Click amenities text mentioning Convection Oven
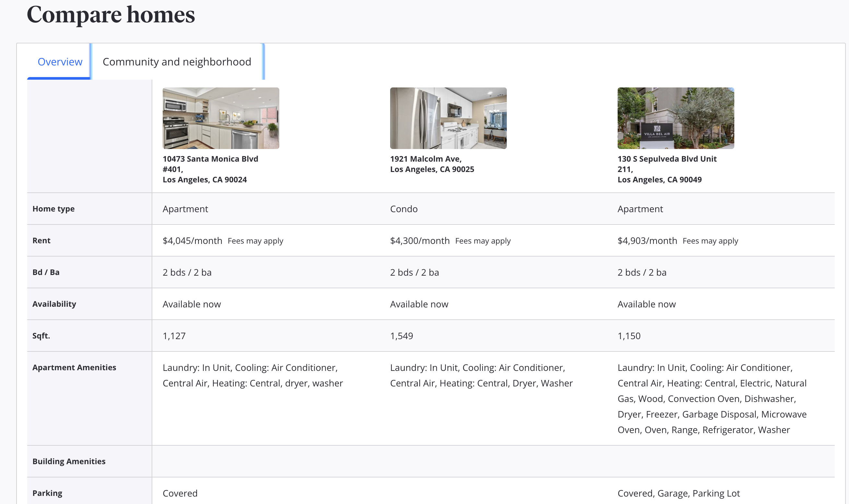 click(x=712, y=399)
